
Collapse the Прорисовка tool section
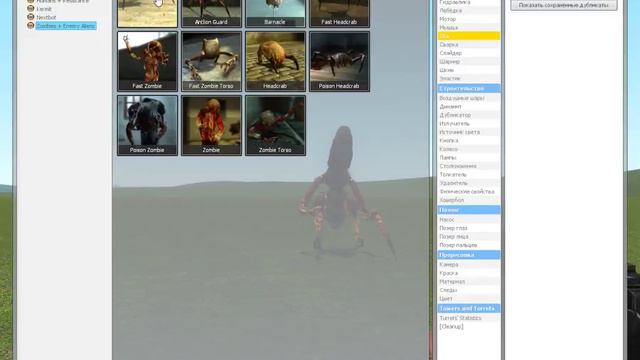[469, 255]
